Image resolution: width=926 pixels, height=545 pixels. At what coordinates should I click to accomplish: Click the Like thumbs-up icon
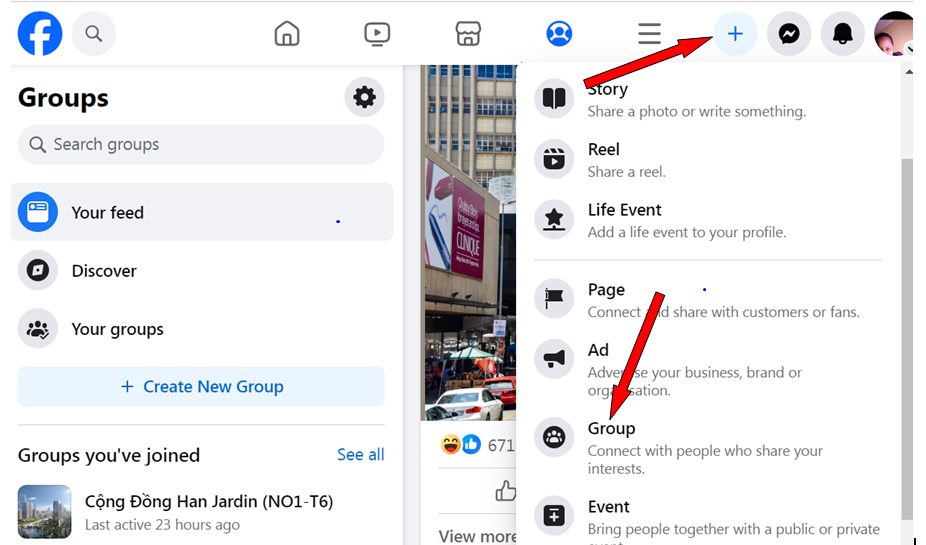click(x=506, y=490)
